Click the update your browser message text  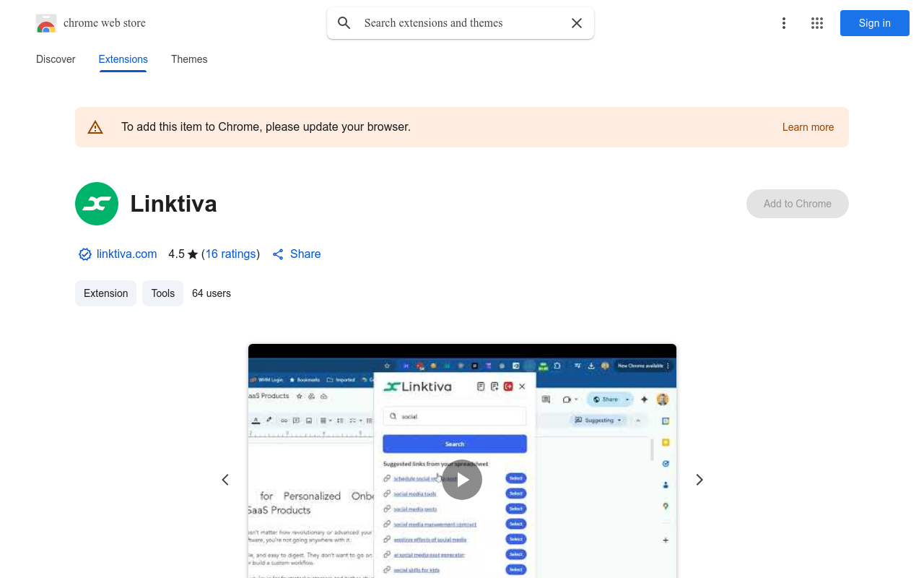[266, 127]
